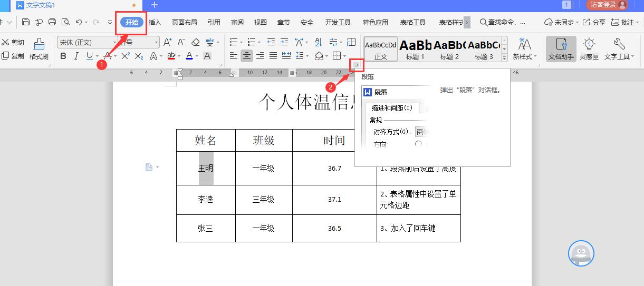Image resolution: width=644 pixels, height=286 pixels.
Task: Expand the underline style dropdown arrow
Action: point(98,56)
